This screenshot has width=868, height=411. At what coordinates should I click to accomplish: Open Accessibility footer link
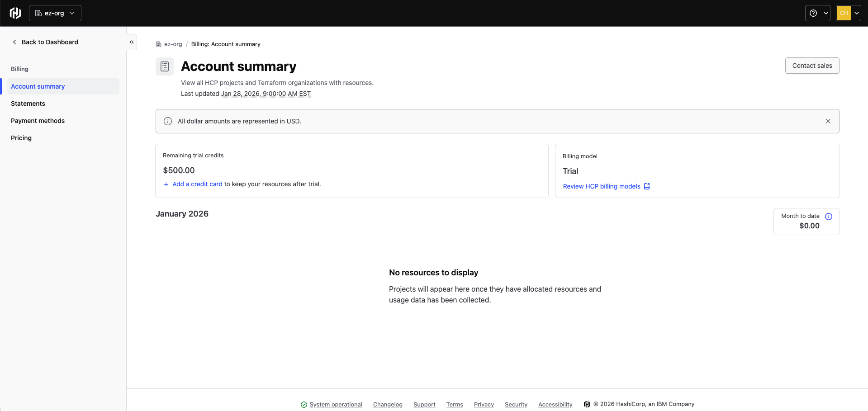[555, 405]
